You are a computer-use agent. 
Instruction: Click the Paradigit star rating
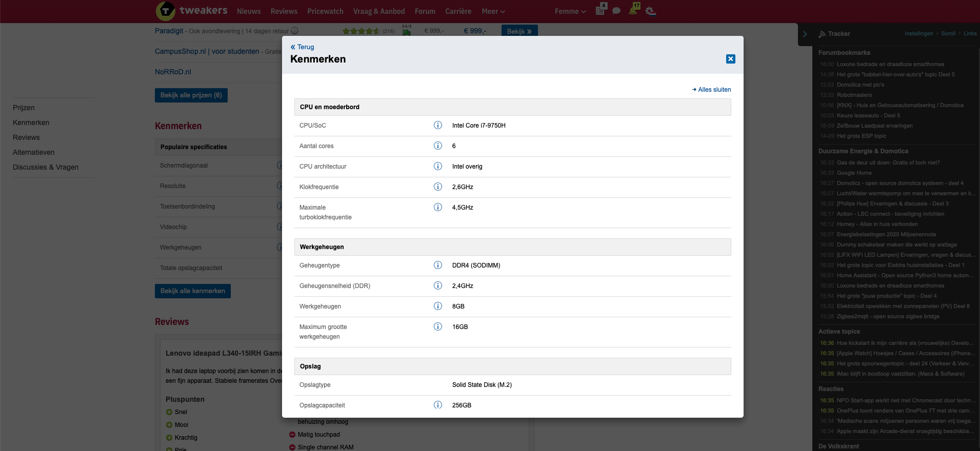[x=361, y=31]
